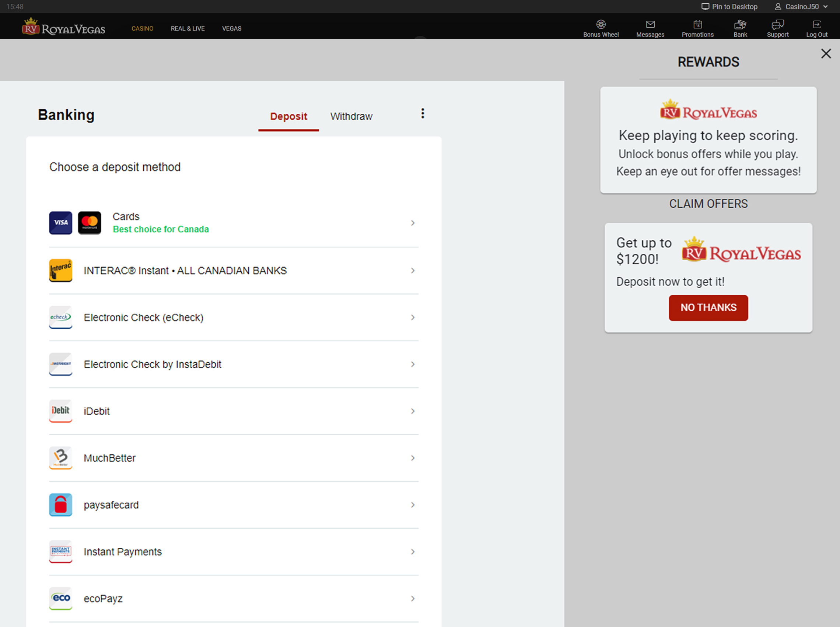840x627 pixels.
Task: Expand the paysafecard row chevron
Action: [x=413, y=505]
